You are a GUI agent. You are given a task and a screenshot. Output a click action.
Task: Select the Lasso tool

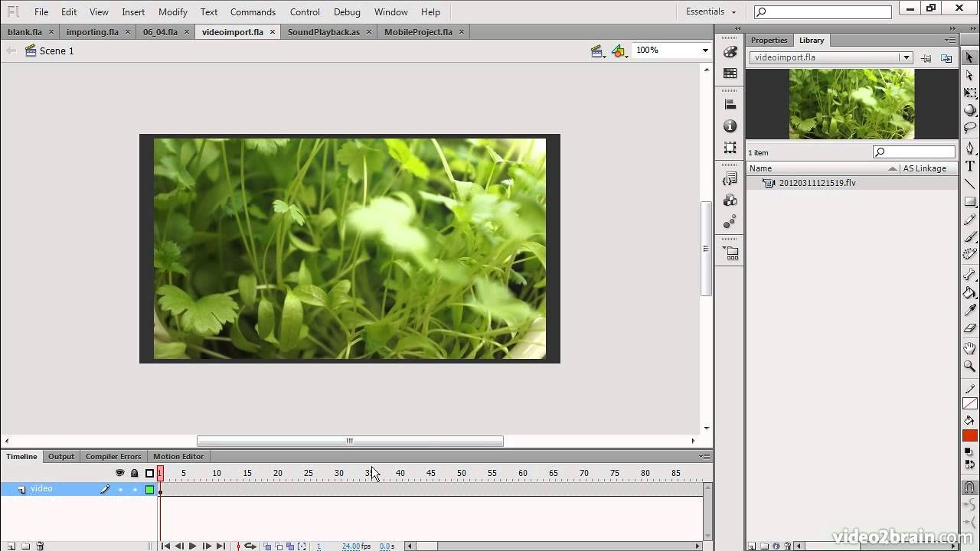point(969,128)
